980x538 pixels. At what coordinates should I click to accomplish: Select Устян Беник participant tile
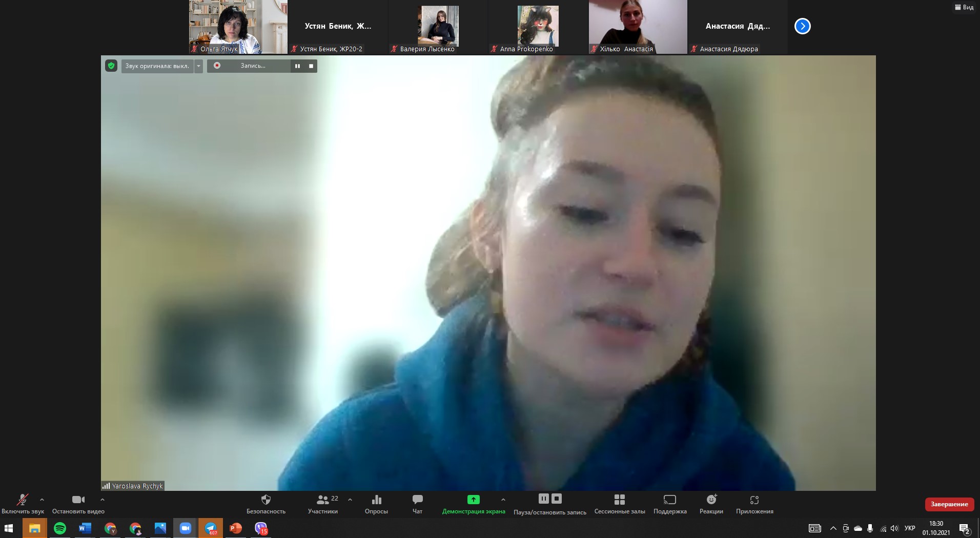click(x=338, y=27)
